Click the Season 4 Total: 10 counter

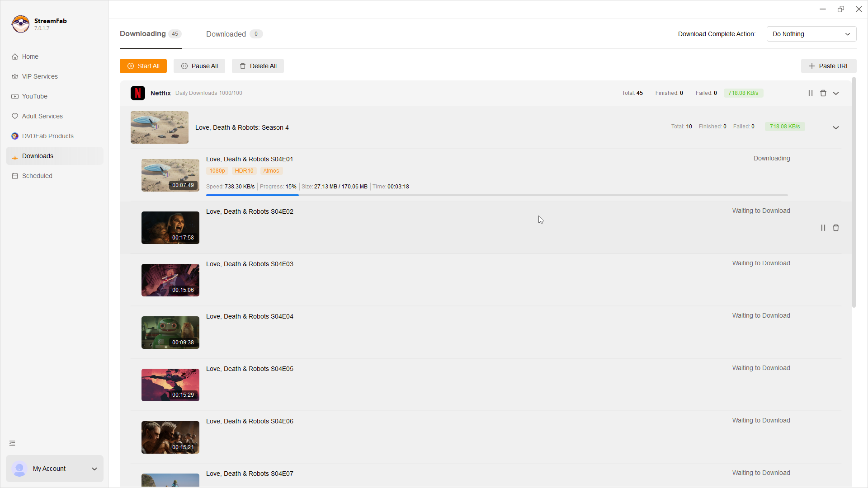(x=681, y=127)
